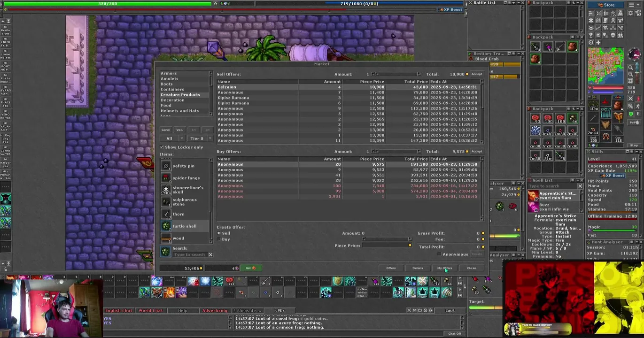Click the skull icon in control grid
The image size is (644, 338).
pos(613,35)
